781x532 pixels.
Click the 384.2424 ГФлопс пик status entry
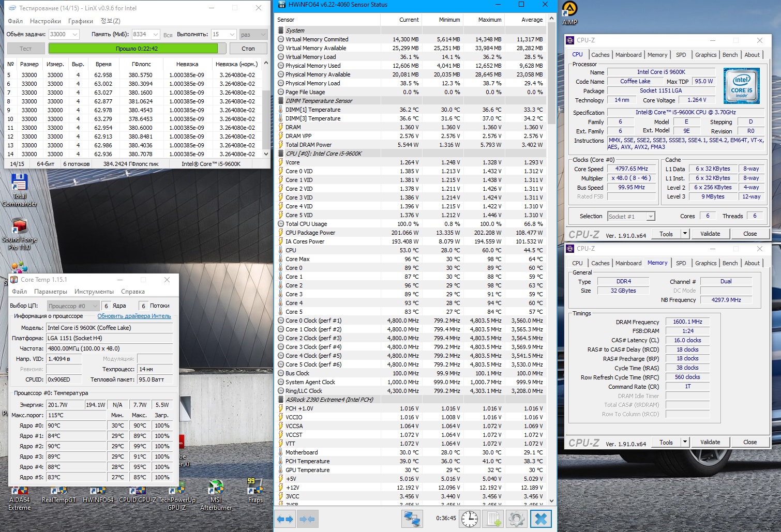tap(131, 164)
